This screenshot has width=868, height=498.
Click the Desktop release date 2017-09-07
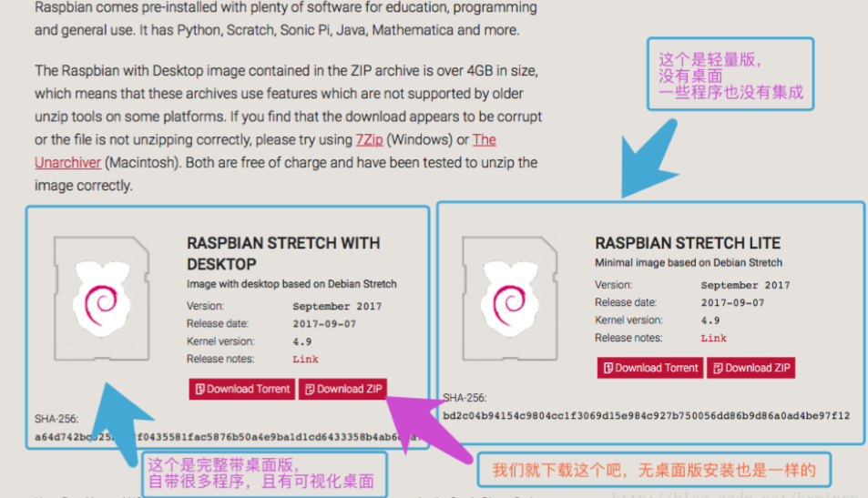point(324,324)
